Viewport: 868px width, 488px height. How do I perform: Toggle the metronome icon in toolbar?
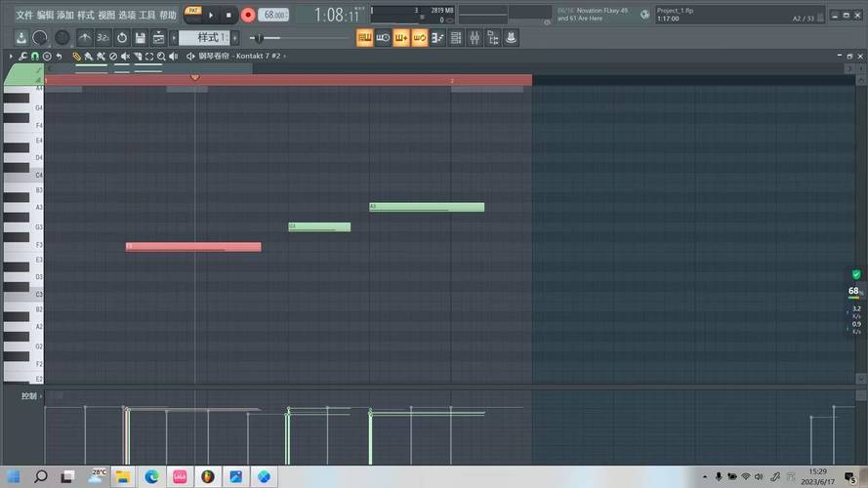[x=85, y=37]
